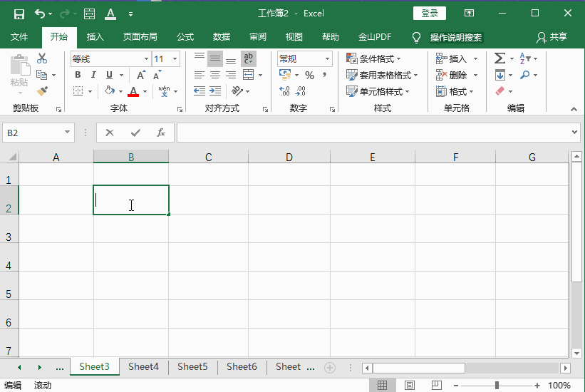
Task: Click the increase font size icon
Action: click(141, 75)
